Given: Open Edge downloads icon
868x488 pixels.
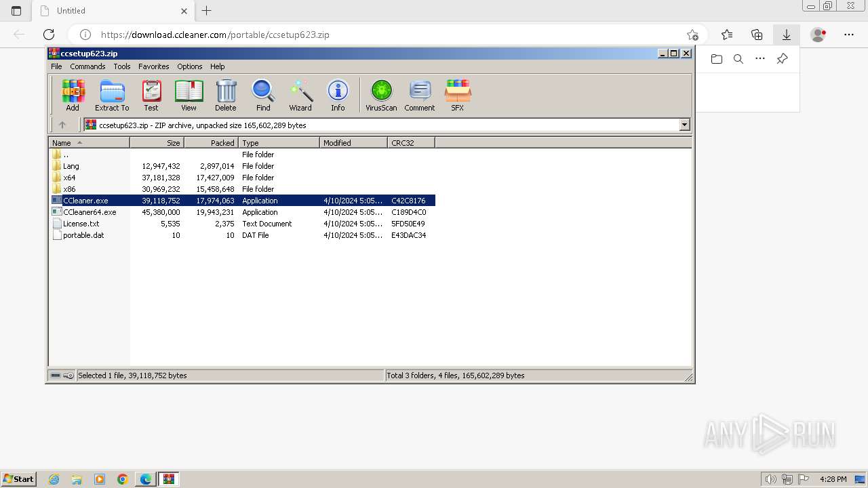Looking at the screenshot, I should click(x=787, y=35).
